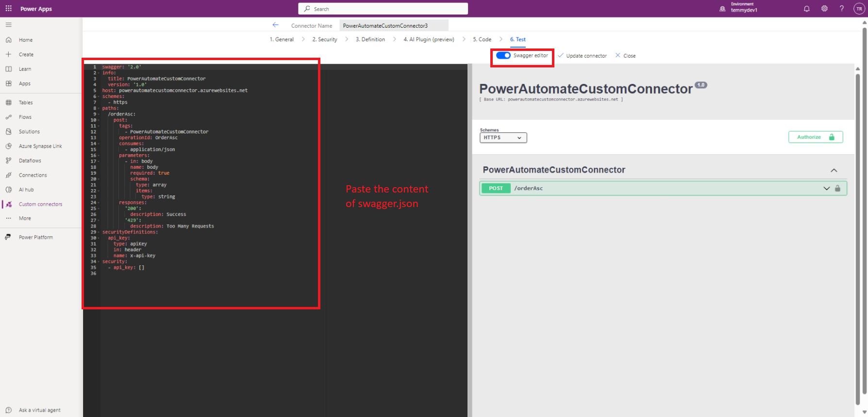Click the Base URL text in preview
Image resolution: width=868 pixels, height=417 pixels.
pyautogui.click(x=551, y=99)
